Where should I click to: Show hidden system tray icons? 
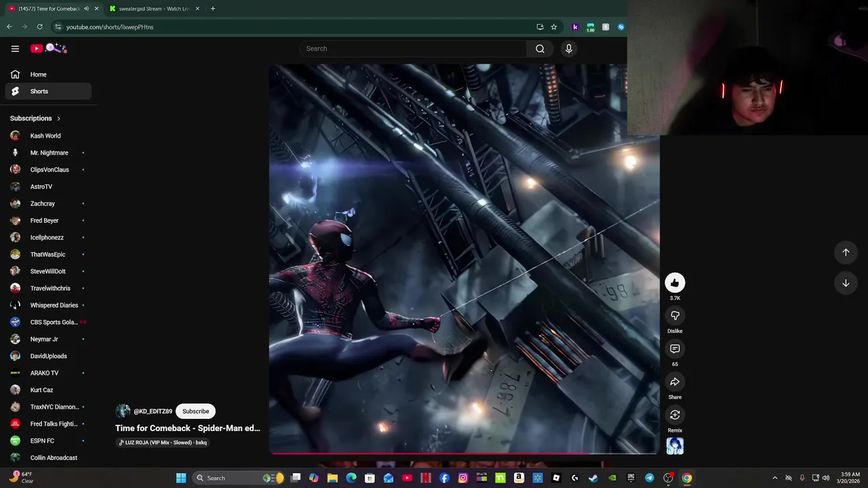coord(775,478)
